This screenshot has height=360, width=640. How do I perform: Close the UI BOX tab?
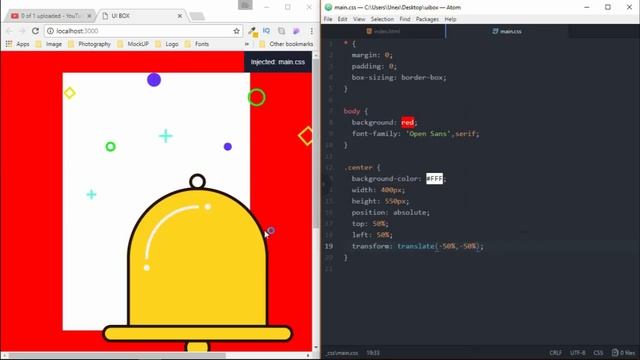(180, 16)
